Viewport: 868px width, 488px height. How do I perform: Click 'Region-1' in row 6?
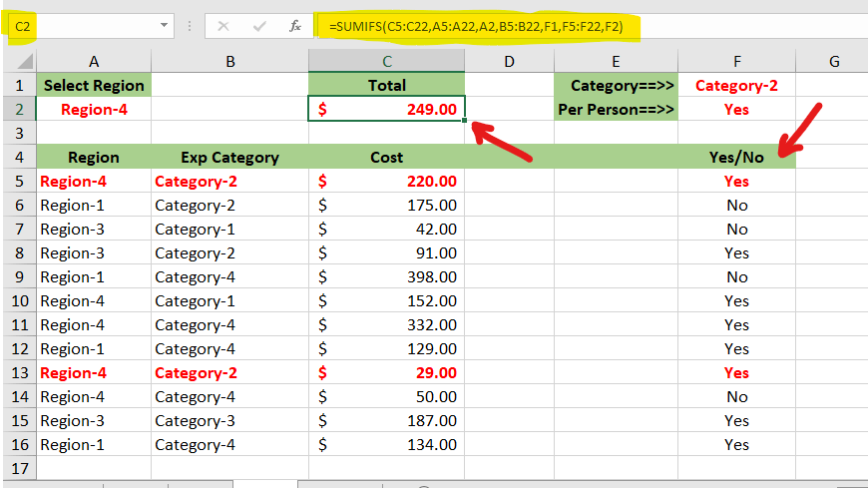pyautogui.click(x=94, y=205)
